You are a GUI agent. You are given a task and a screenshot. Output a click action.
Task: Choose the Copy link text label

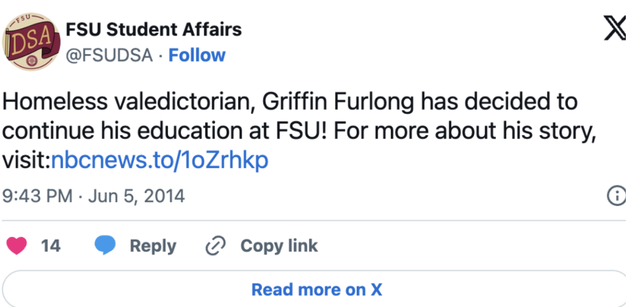click(279, 246)
